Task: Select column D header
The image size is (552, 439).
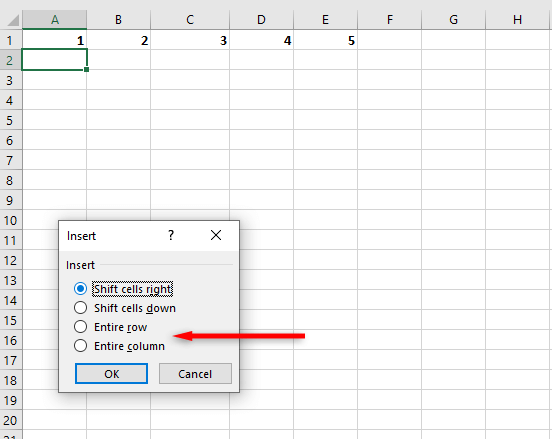Action: [261, 20]
